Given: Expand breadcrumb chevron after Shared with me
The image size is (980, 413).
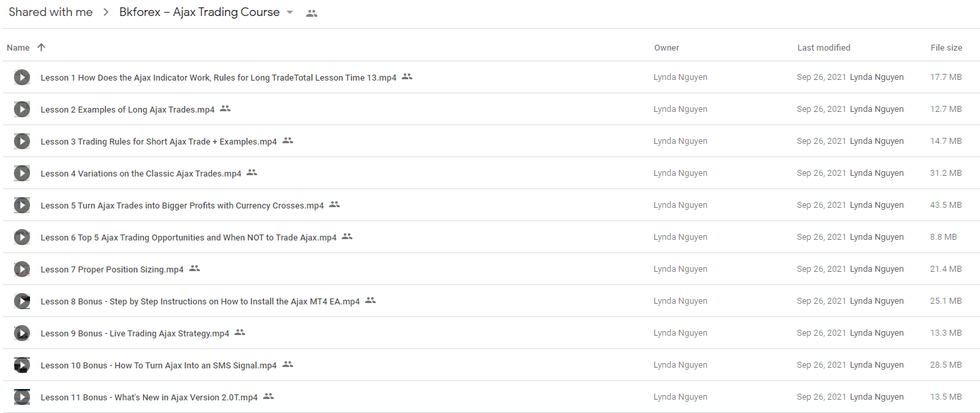Looking at the screenshot, I should click(x=106, y=13).
